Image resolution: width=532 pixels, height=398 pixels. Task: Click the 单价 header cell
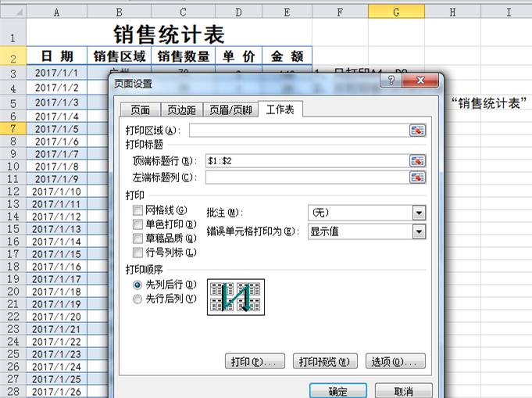point(239,56)
